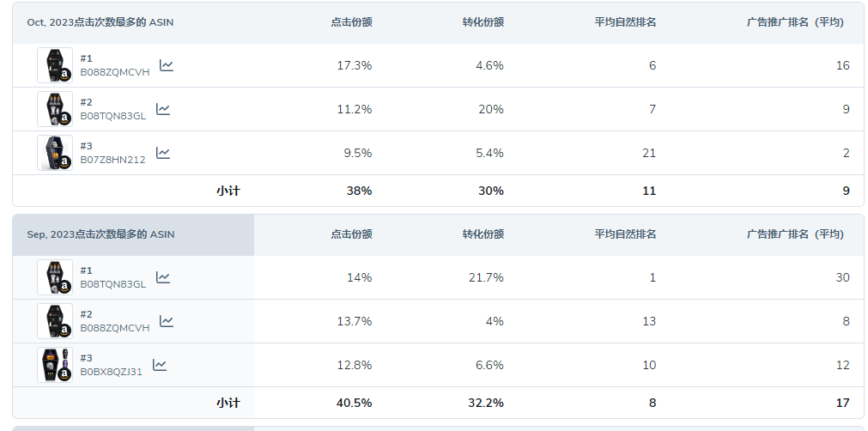Click product thumbnail for September #2 ASIN

tap(55, 321)
